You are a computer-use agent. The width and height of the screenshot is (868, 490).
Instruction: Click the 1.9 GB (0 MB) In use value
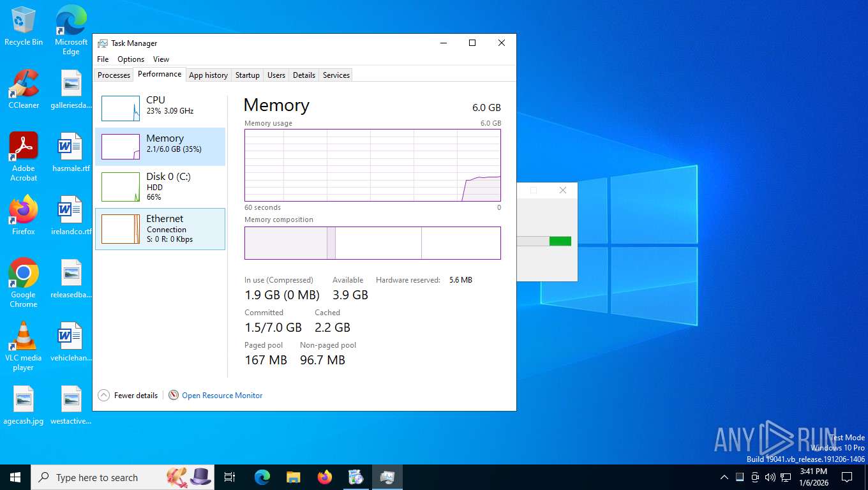coord(282,295)
